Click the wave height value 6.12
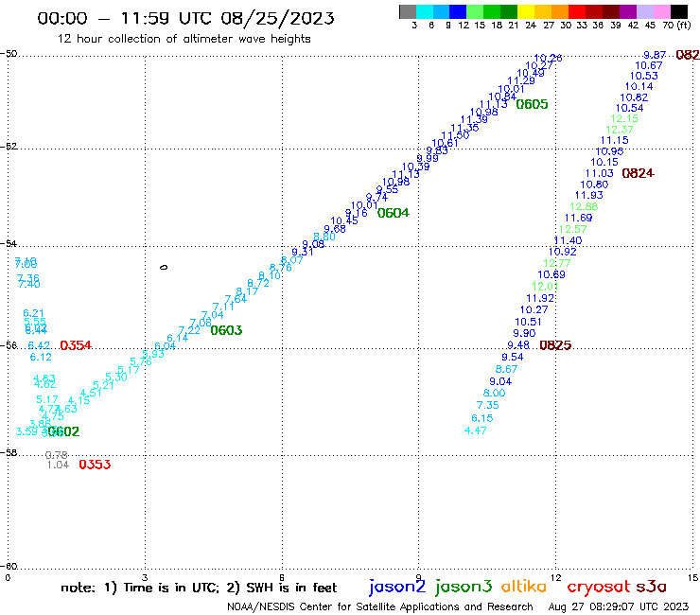700x615 pixels. pos(41,357)
